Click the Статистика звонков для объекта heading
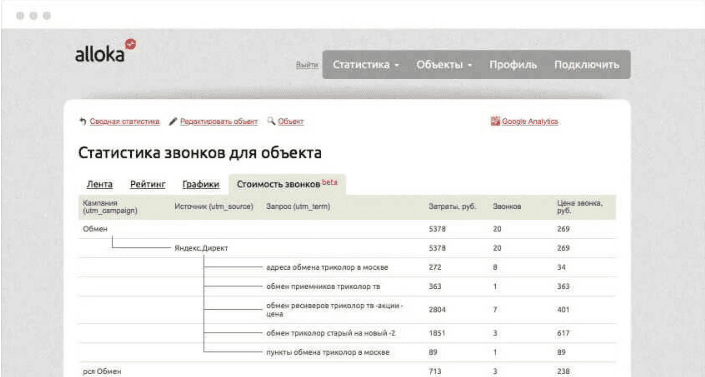Screen dimensions: 705x377 [200, 153]
